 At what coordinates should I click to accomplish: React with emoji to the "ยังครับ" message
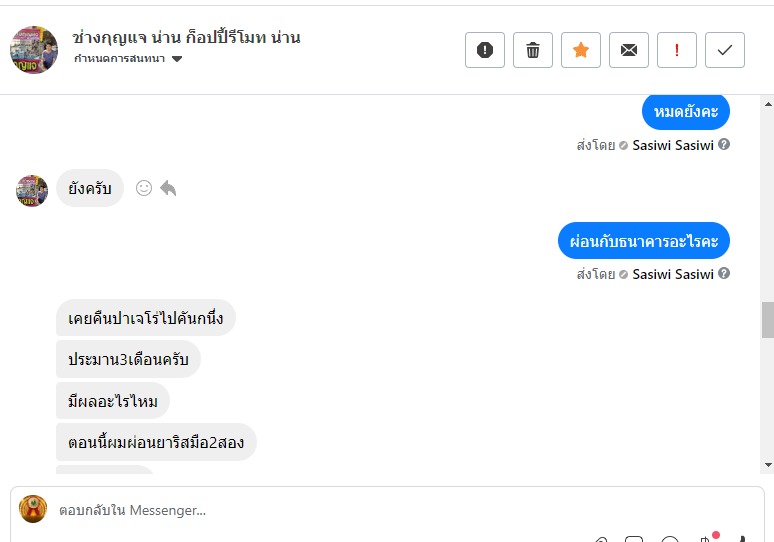point(144,188)
